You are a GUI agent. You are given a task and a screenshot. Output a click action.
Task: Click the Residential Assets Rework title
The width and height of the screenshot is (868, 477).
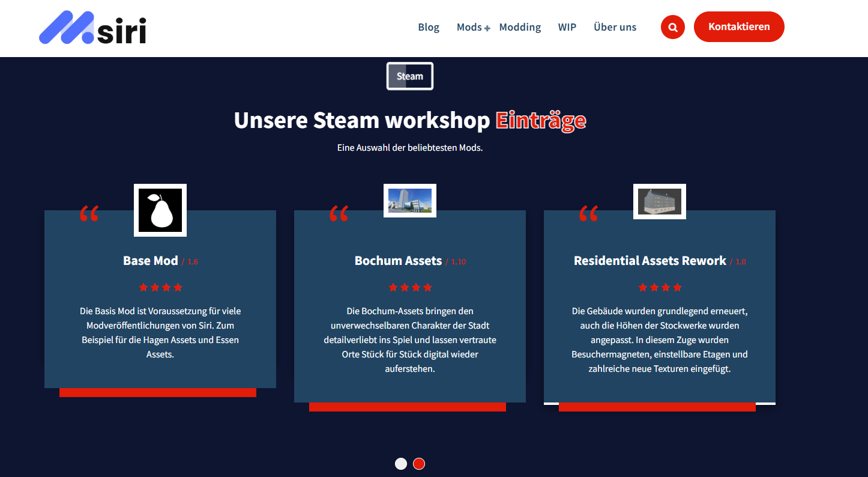pos(650,261)
